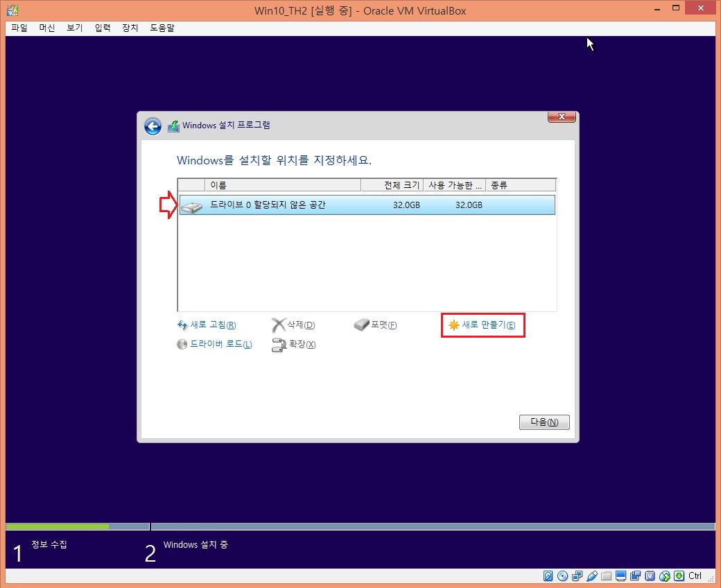Click the Windows setup program icon
The image size is (721, 588).
click(x=173, y=126)
